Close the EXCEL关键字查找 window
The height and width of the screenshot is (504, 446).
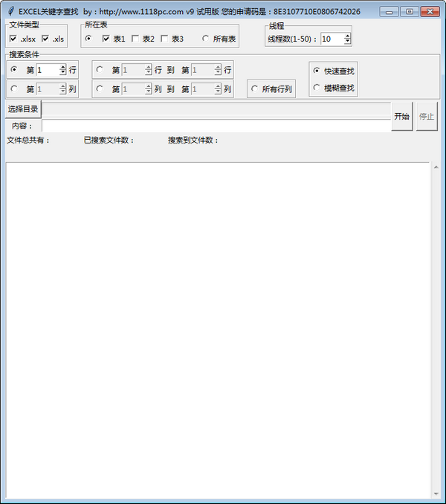430,12
